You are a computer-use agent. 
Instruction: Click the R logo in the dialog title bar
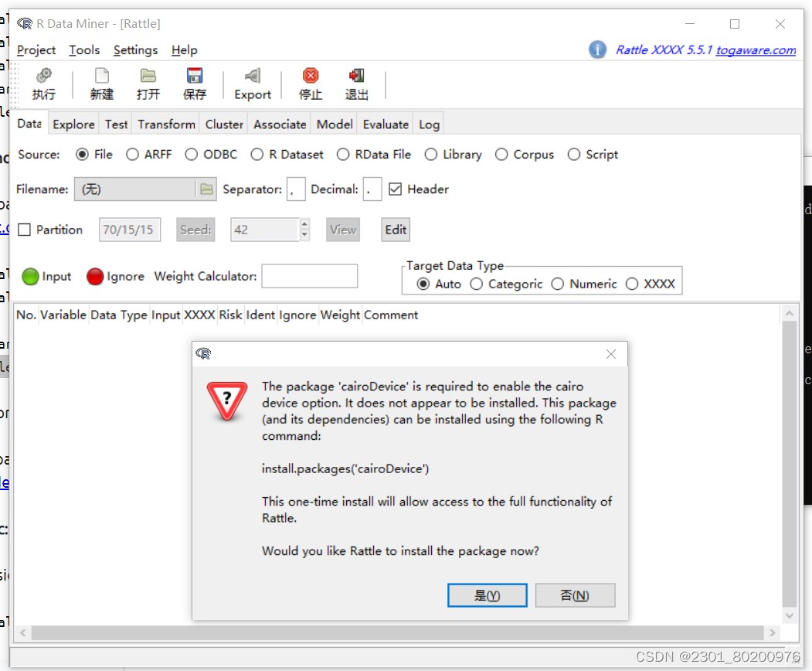tap(203, 354)
